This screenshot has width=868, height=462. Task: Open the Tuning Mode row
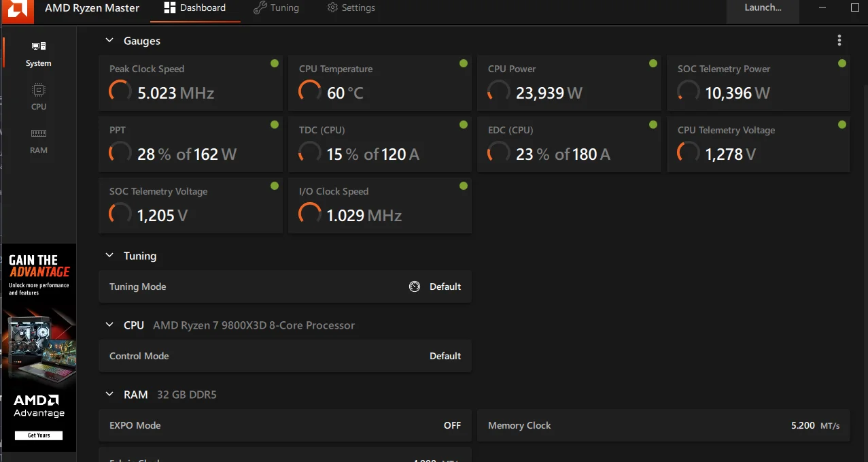click(285, 286)
